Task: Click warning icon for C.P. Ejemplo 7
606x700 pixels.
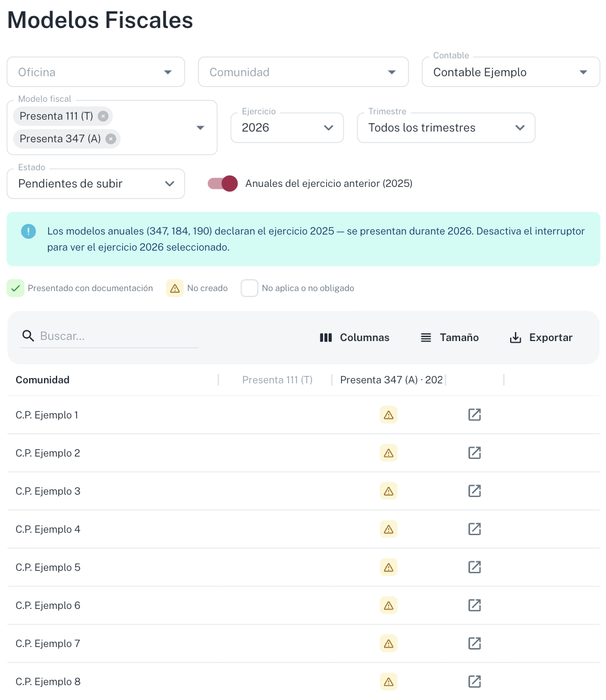Action: coord(389,643)
